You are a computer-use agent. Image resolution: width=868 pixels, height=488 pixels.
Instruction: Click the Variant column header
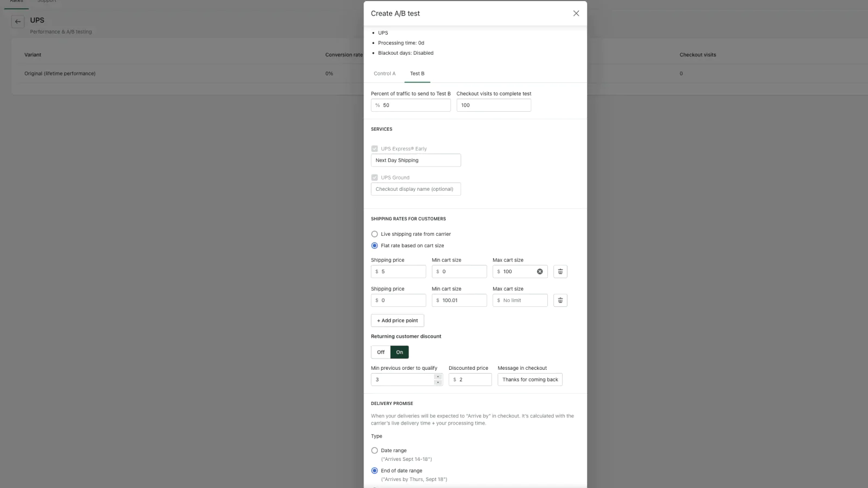tap(33, 55)
